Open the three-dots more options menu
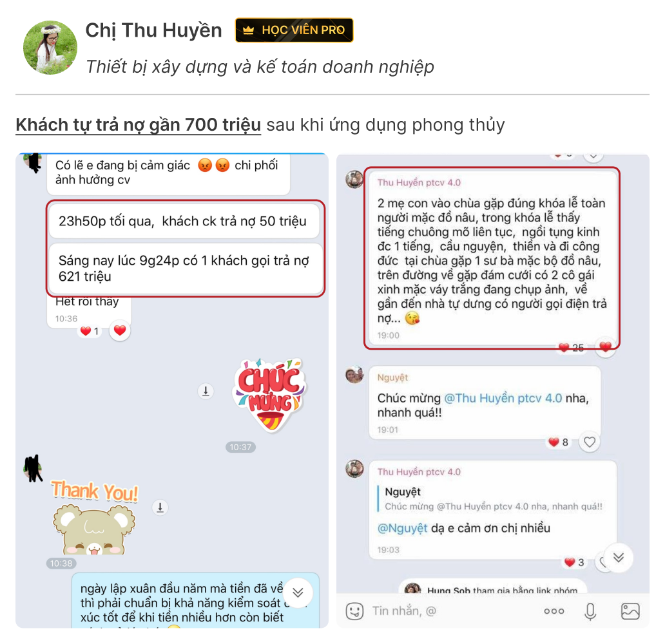This screenshot has height=644, width=665. click(554, 611)
